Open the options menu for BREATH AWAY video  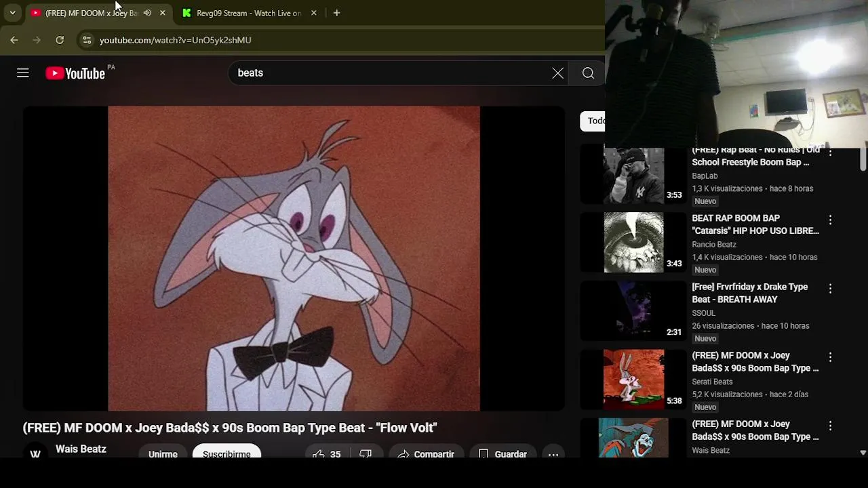(830, 289)
